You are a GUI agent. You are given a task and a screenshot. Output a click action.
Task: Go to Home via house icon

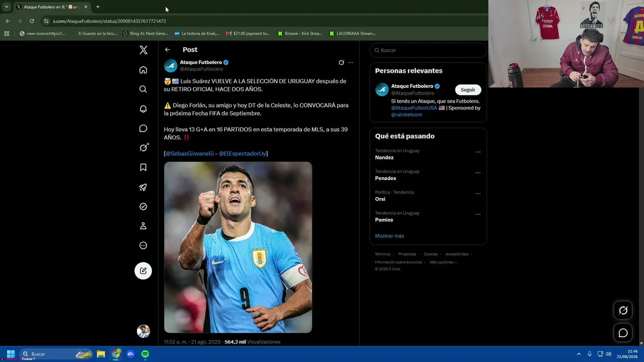143,70
